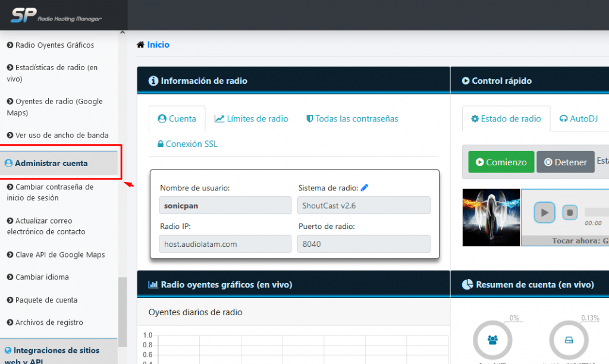Click the Detener button

tap(565, 162)
